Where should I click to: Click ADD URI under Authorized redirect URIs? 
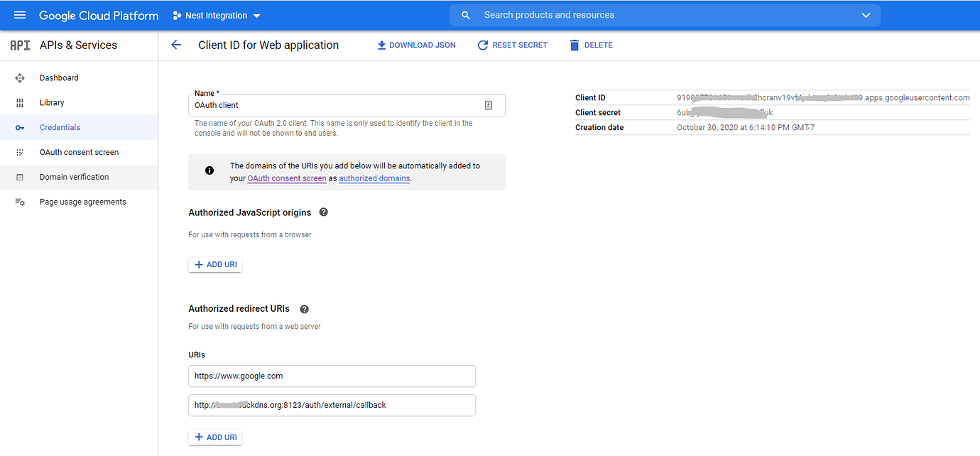click(214, 436)
